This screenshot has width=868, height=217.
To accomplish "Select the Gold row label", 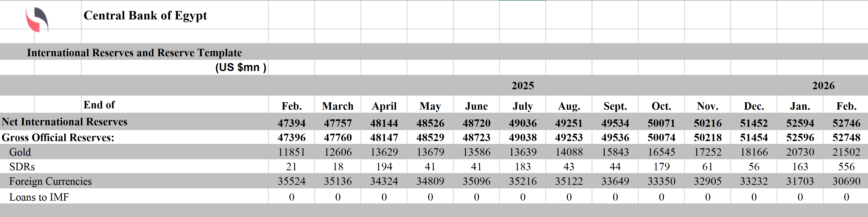I will (20, 152).
